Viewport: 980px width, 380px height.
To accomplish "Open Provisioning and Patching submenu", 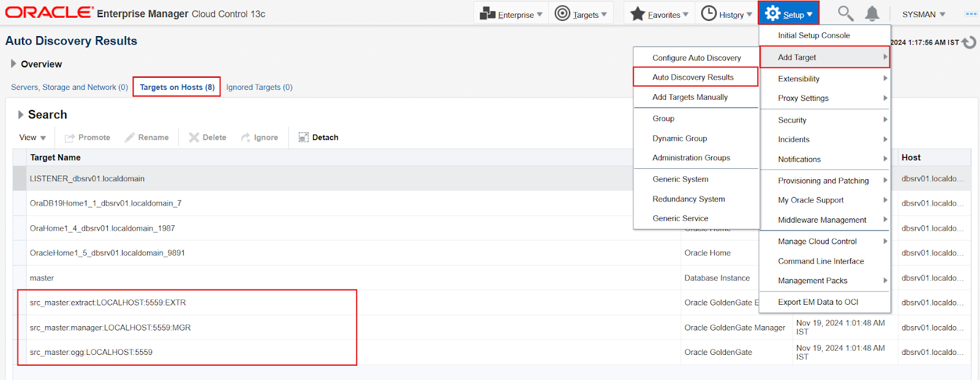I will tap(824, 181).
